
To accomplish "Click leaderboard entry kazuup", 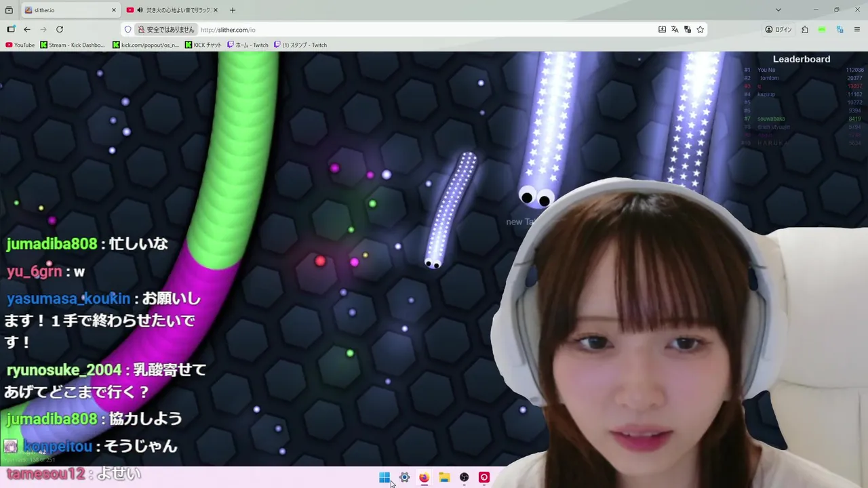I will pyautogui.click(x=766, y=94).
